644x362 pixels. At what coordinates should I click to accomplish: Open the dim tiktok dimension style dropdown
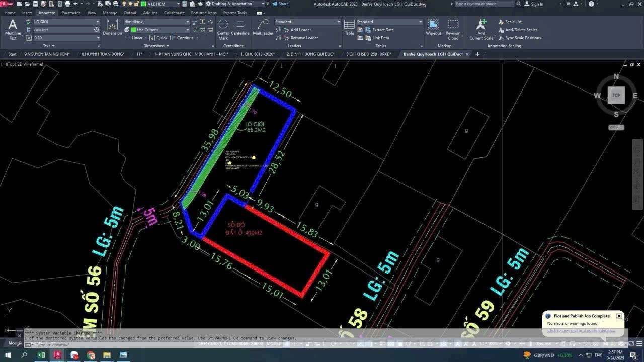[188, 22]
